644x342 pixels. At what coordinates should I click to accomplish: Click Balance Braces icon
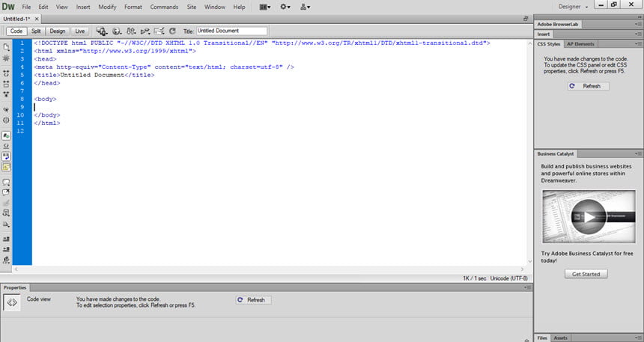tap(6, 120)
